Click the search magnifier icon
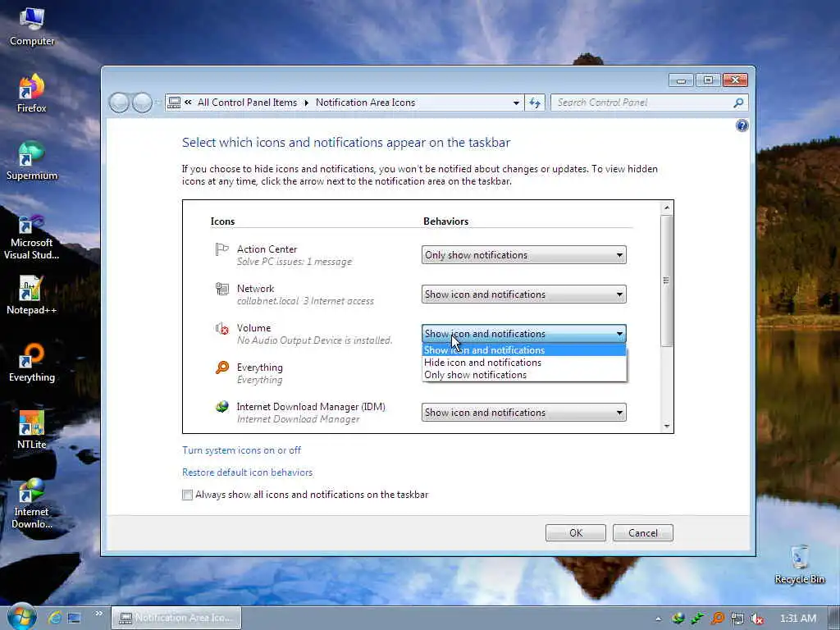840x630 pixels. click(739, 103)
